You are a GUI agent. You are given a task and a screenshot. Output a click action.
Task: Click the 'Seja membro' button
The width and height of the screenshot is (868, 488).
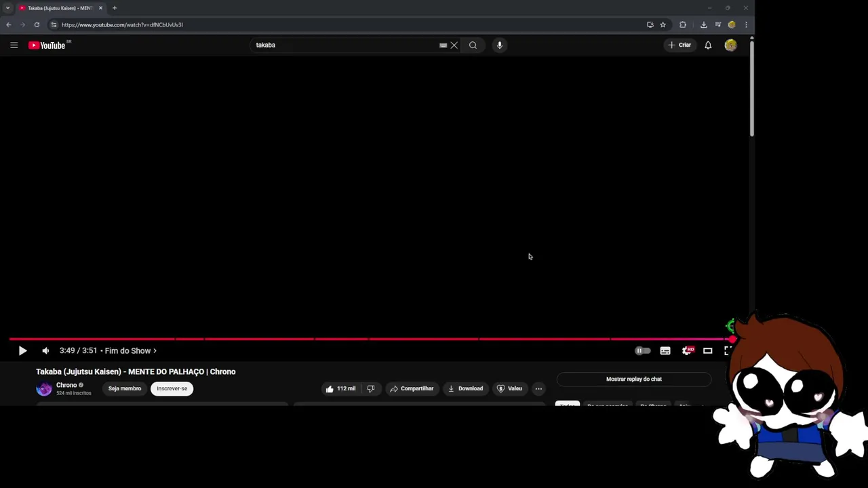tap(125, 389)
